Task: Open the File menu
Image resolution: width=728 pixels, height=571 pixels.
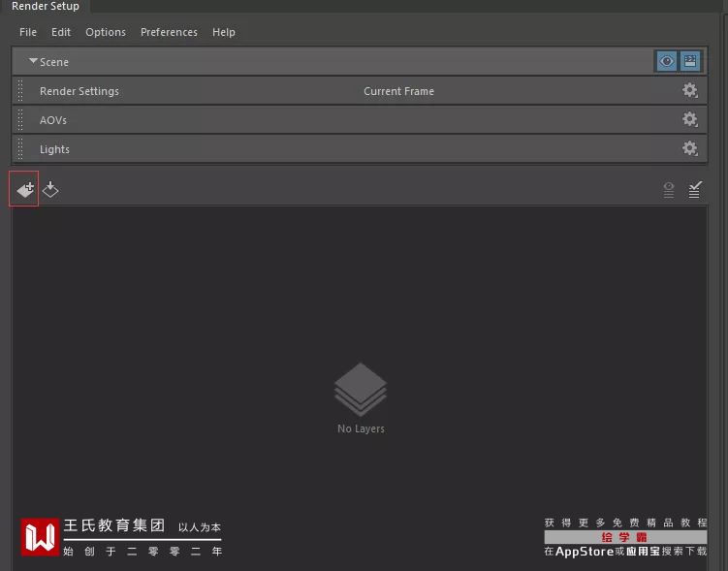Action: [x=28, y=32]
